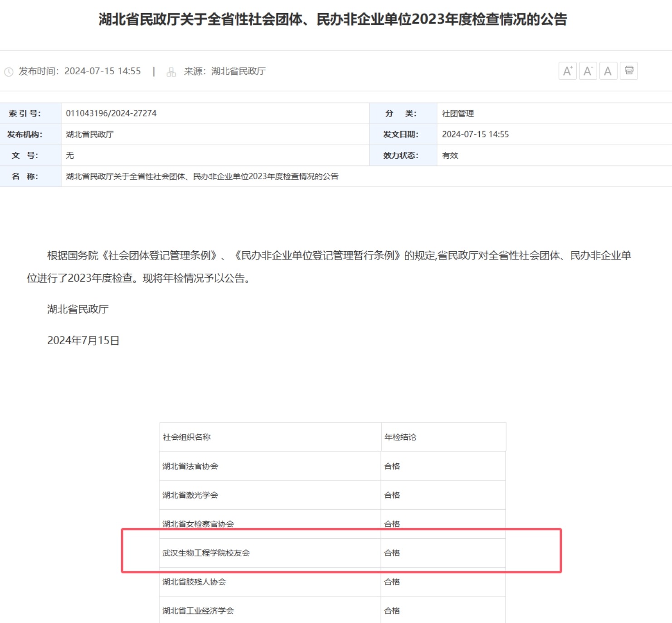
Task: Click the 社团管理 category value
Action: tap(458, 113)
